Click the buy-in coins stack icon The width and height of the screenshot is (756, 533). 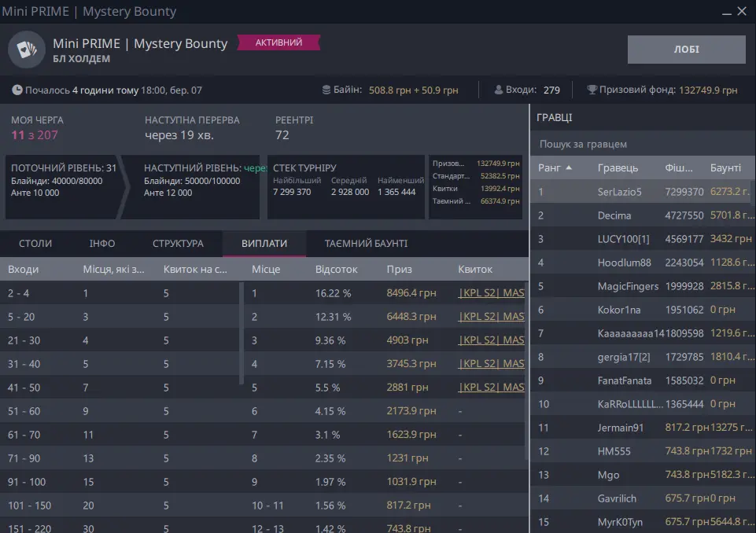point(326,90)
